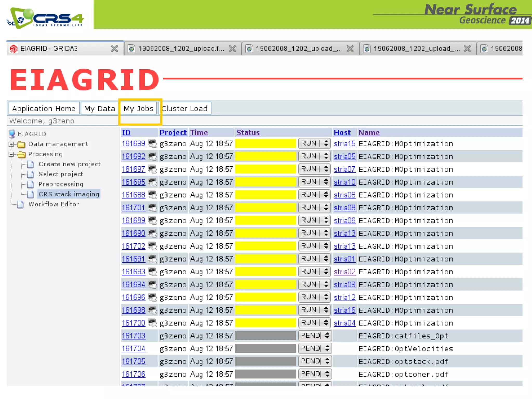
Task: Sort jobs by the Status column header
Action: (248, 132)
